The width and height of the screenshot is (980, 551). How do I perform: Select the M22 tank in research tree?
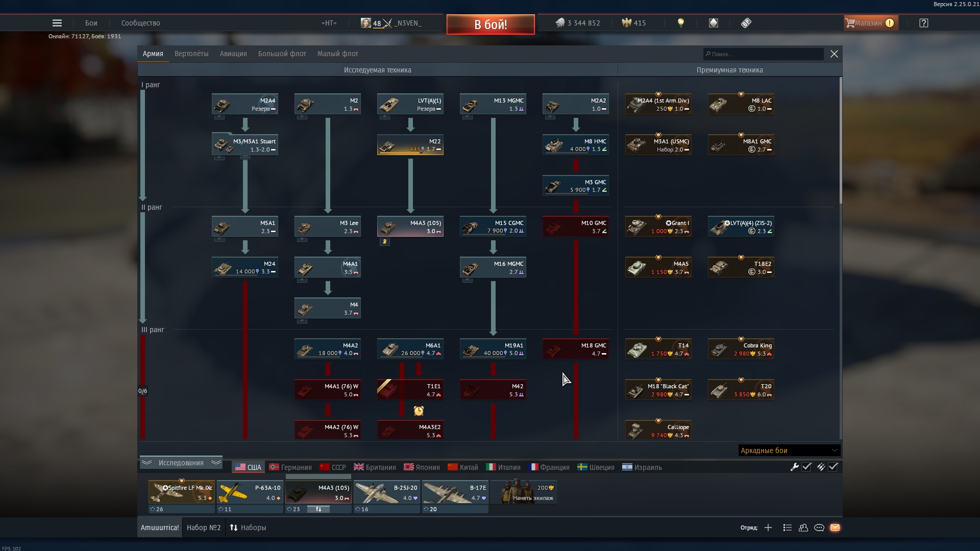[410, 145]
